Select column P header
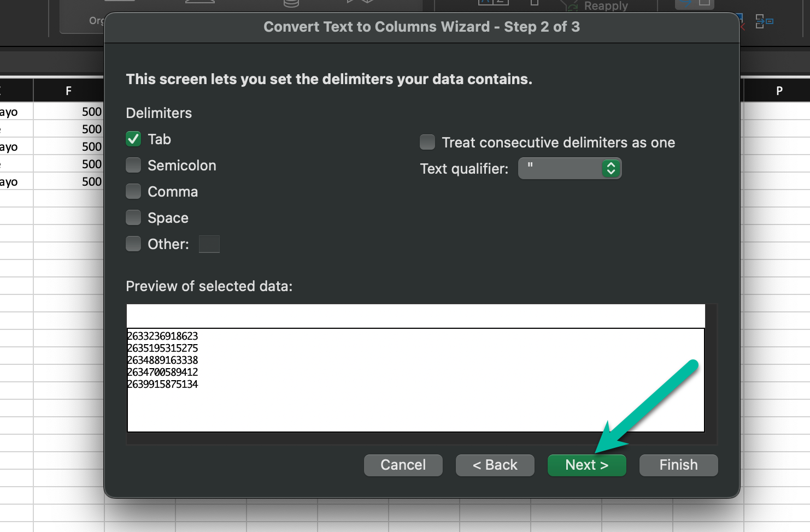810x532 pixels. click(x=779, y=91)
